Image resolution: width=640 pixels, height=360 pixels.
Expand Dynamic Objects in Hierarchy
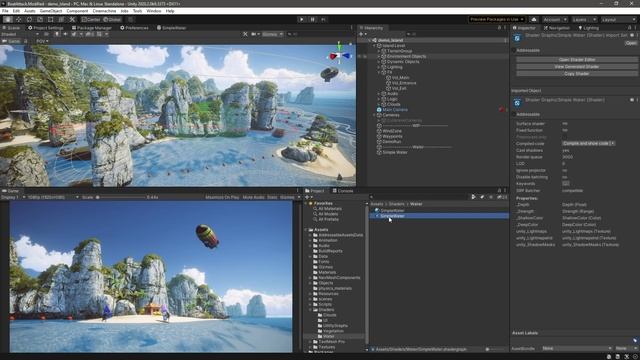pyautogui.click(x=378, y=62)
